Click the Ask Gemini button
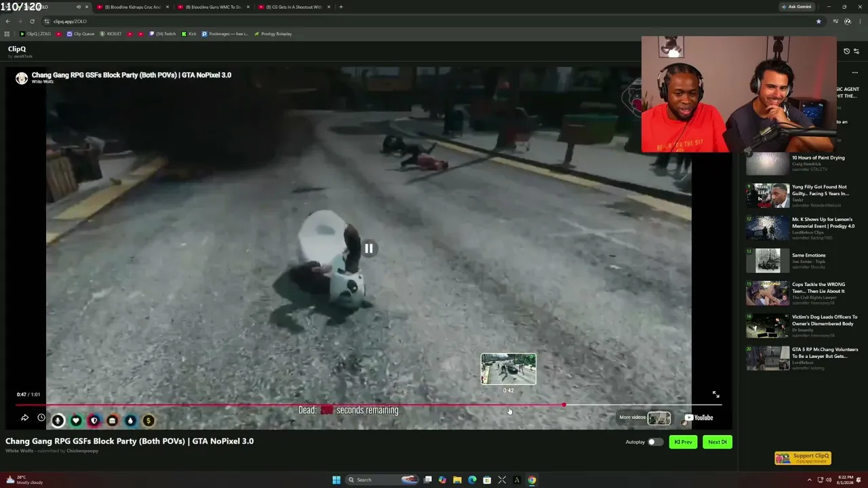Viewport: 868px width, 488px height. [796, 7]
